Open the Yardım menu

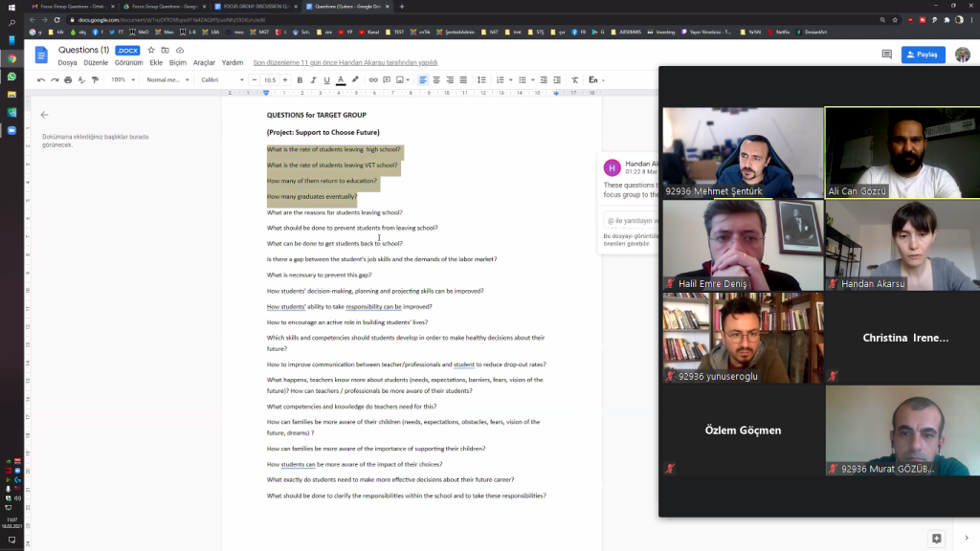click(232, 62)
